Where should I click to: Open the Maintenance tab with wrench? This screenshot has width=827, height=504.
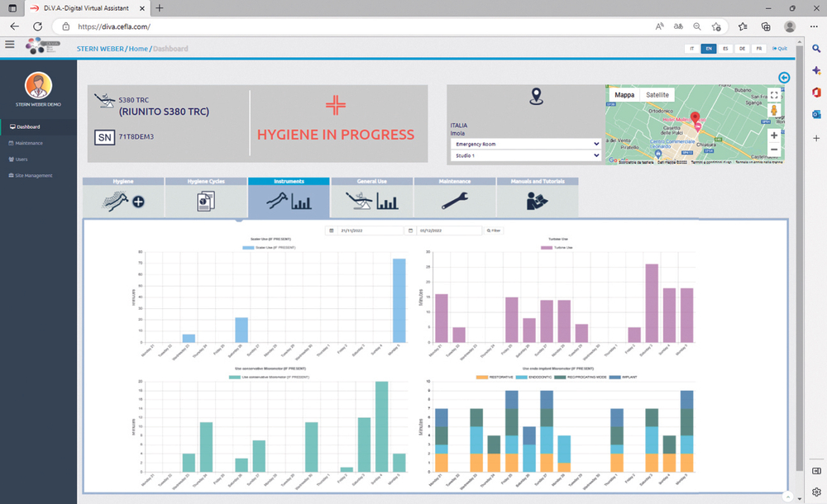[x=455, y=197]
